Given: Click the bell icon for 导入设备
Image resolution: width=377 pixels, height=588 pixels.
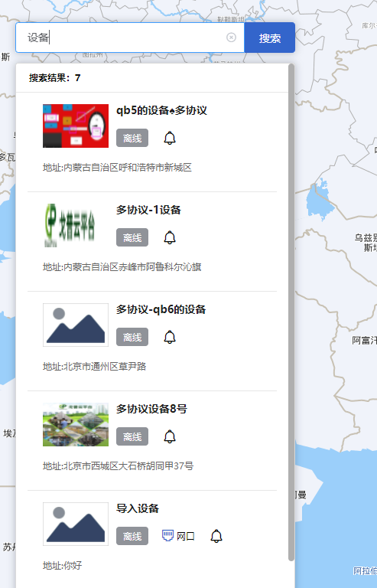Looking at the screenshot, I should coord(216,536).
